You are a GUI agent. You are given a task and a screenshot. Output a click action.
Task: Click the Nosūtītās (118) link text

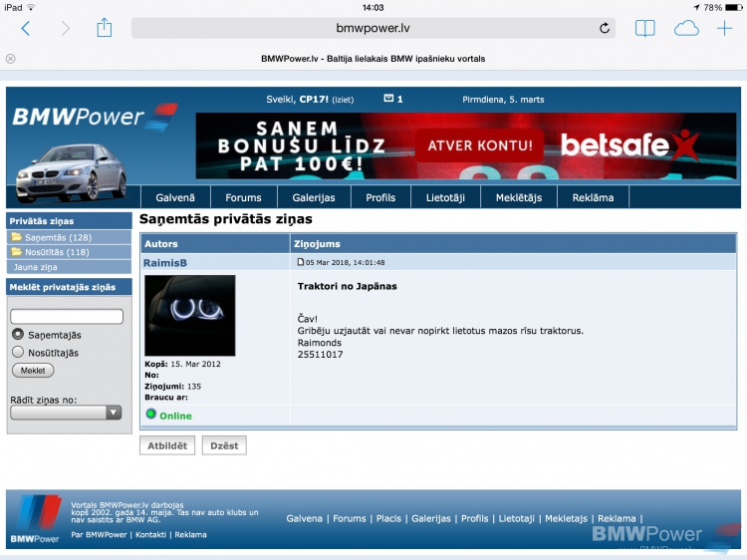point(57,252)
